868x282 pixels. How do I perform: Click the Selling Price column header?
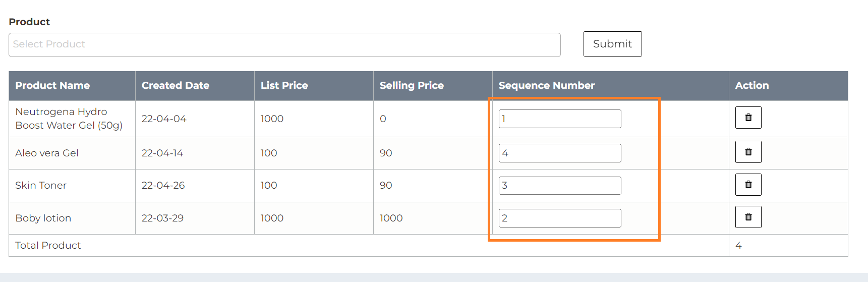point(412,86)
